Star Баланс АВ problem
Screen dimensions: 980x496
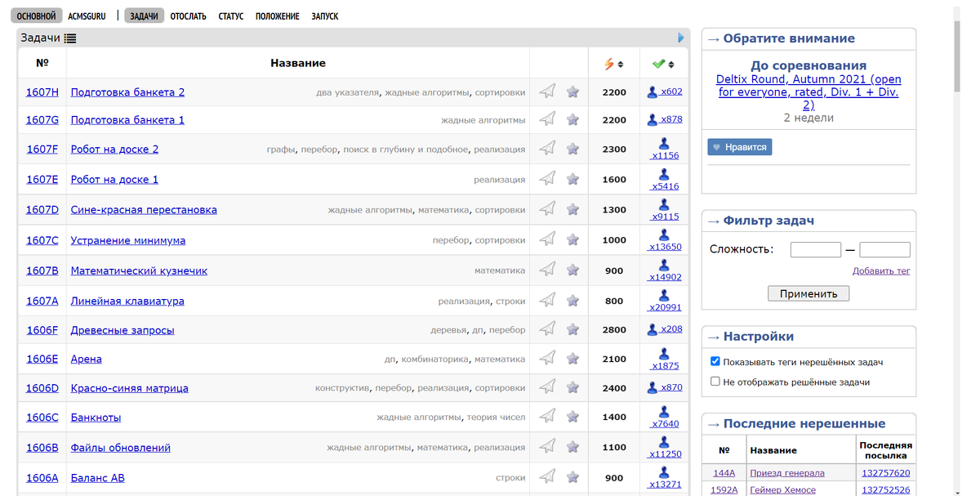pyautogui.click(x=573, y=477)
